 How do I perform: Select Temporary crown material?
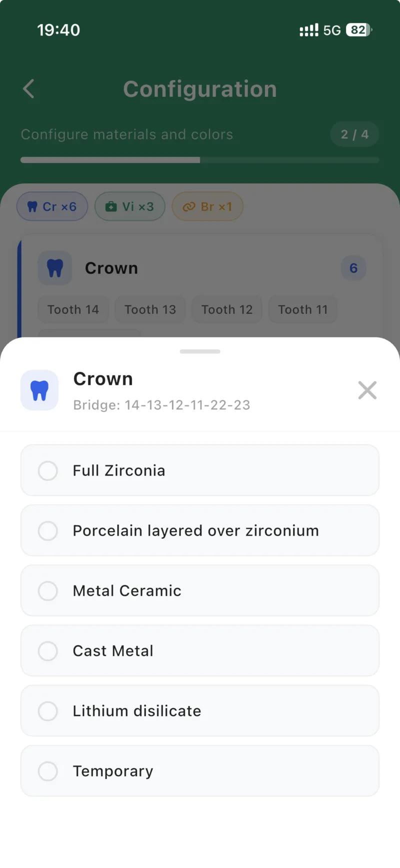(48, 771)
